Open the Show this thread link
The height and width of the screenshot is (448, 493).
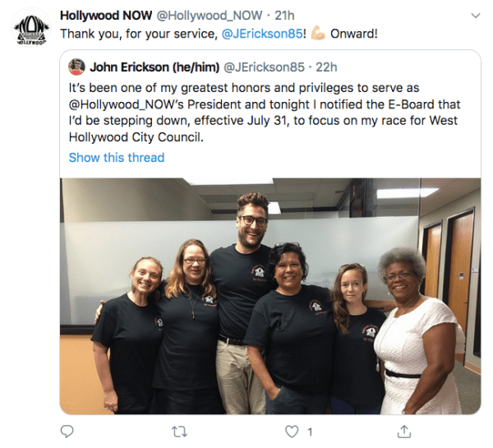tap(117, 157)
